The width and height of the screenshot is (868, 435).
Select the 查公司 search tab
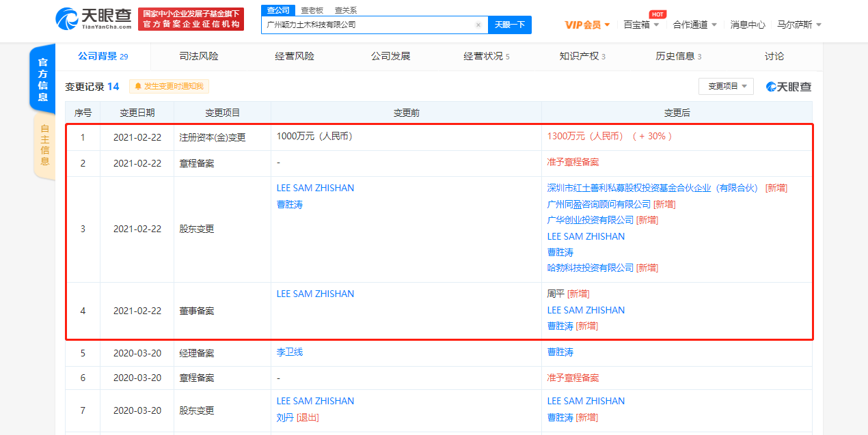(x=278, y=10)
